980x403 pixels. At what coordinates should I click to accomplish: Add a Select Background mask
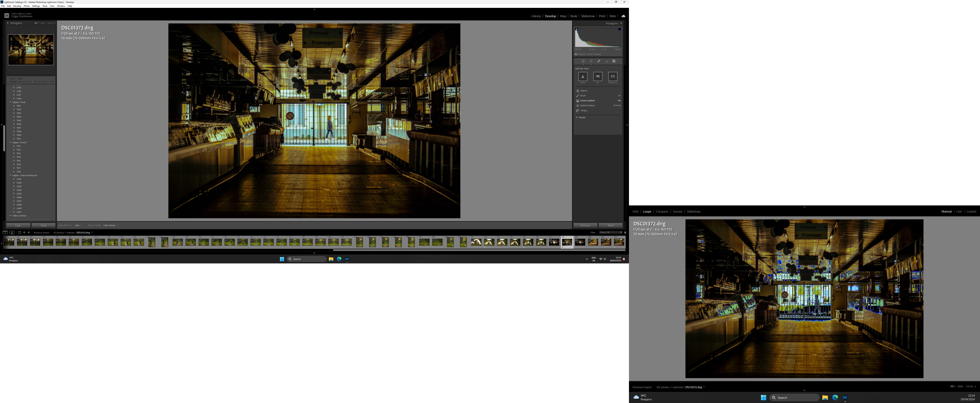pyautogui.click(x=612, y=76)
